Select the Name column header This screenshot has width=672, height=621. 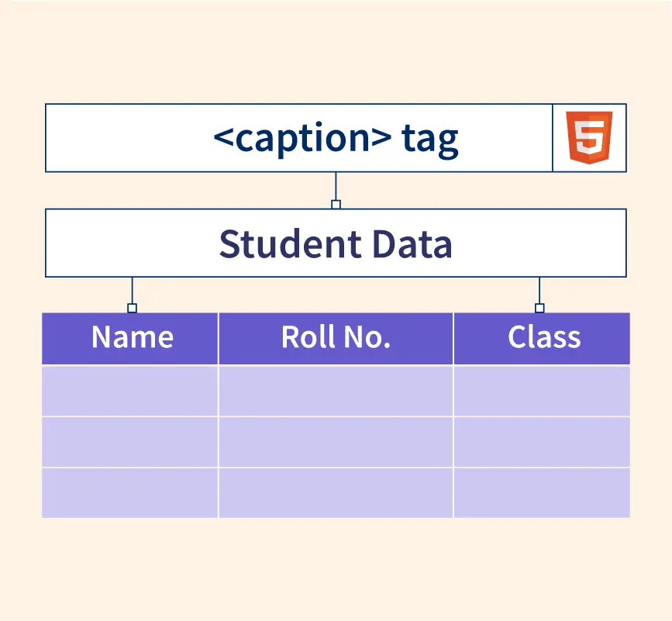coord(132,338)
